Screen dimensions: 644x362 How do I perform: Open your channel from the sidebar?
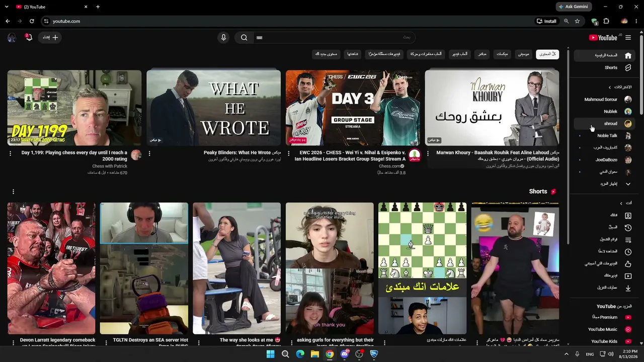click(605, 215)
